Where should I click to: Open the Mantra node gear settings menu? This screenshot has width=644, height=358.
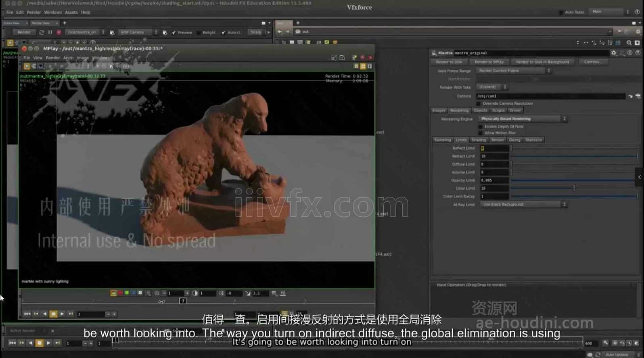614,53
